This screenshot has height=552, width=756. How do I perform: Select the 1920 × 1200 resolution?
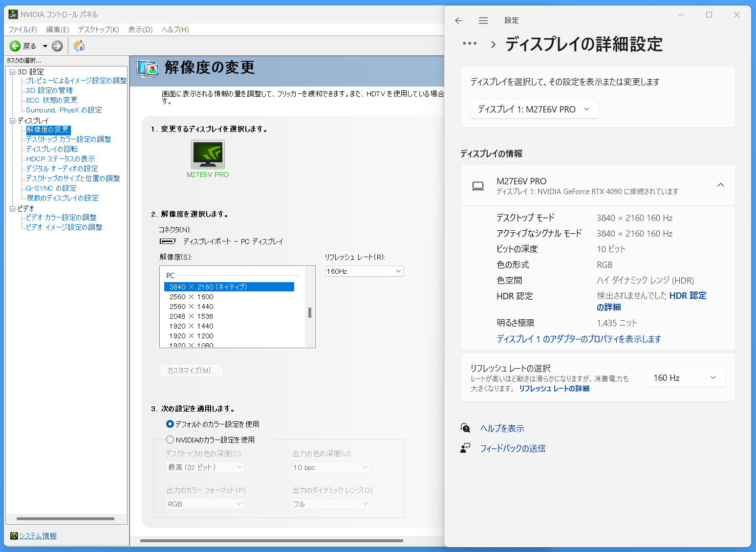(192, 336)
